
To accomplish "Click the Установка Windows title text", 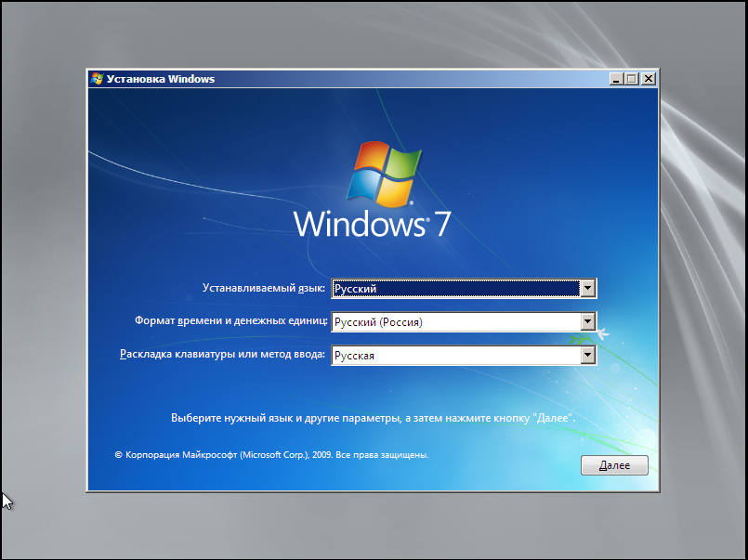I will [160, 79].
